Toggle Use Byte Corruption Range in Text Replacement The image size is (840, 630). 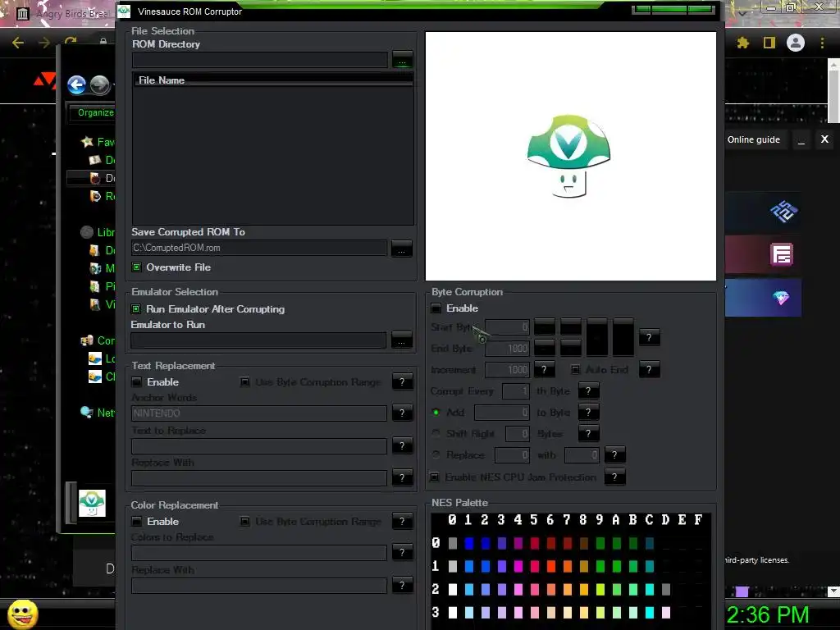pyautogui.click(x=244, y=382)
